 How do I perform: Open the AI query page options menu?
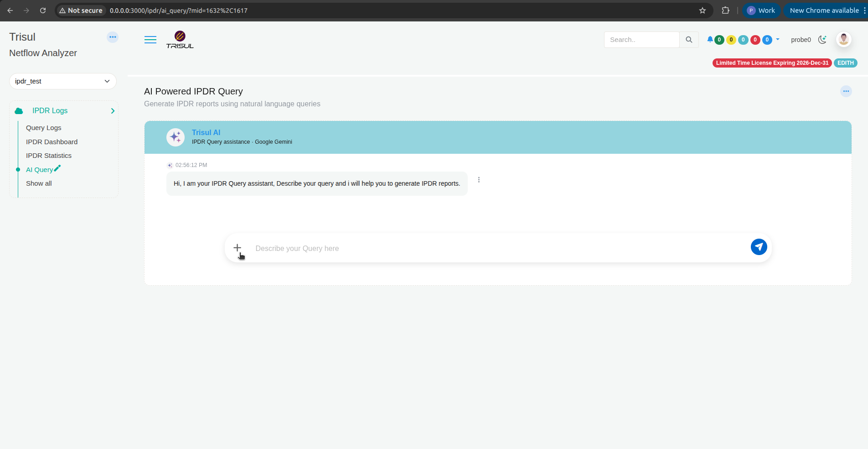[x=846, y=91]
